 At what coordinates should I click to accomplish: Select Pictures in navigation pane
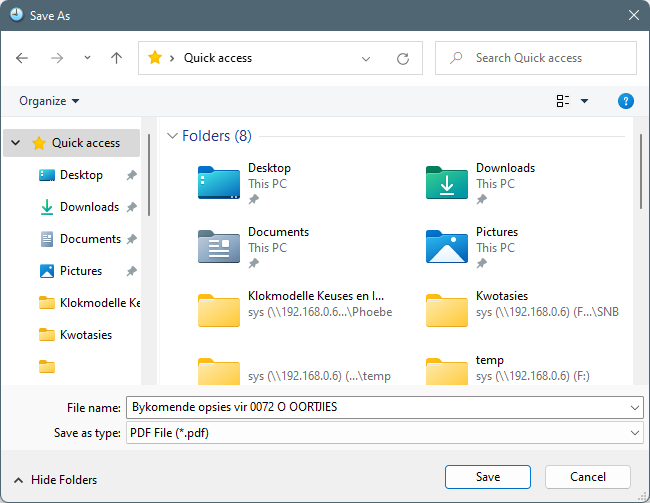click(81, 271)
